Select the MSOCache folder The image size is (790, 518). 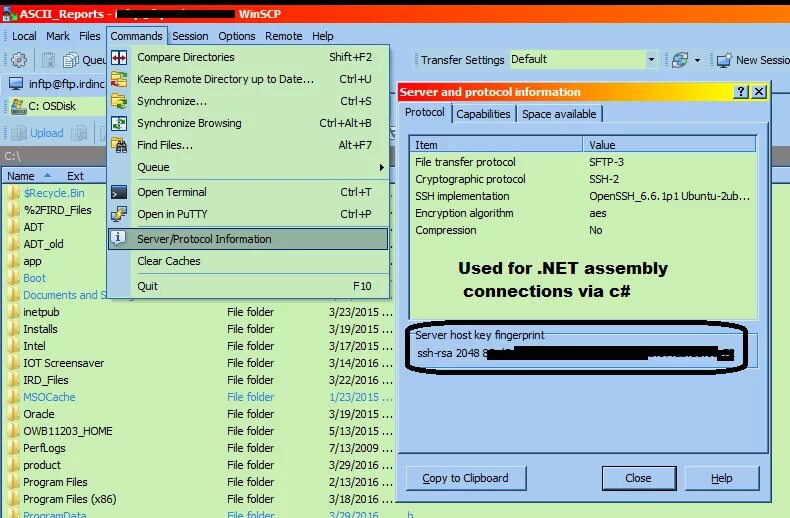pos(49,397)
